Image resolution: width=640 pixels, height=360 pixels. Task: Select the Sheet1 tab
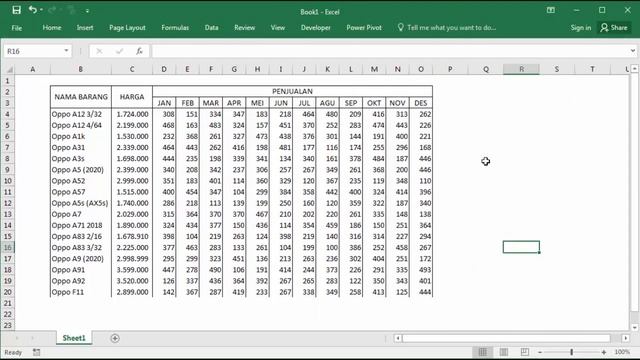[74, 338]
